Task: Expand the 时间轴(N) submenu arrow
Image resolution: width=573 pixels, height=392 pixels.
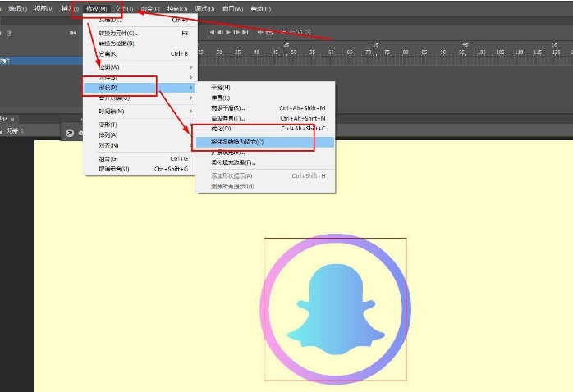Action: click(x=191, y=112)
